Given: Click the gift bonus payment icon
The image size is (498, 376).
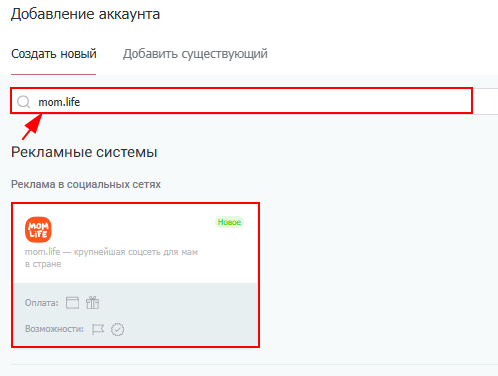Looking at the screenshot, I should click(x=92, y=303).
